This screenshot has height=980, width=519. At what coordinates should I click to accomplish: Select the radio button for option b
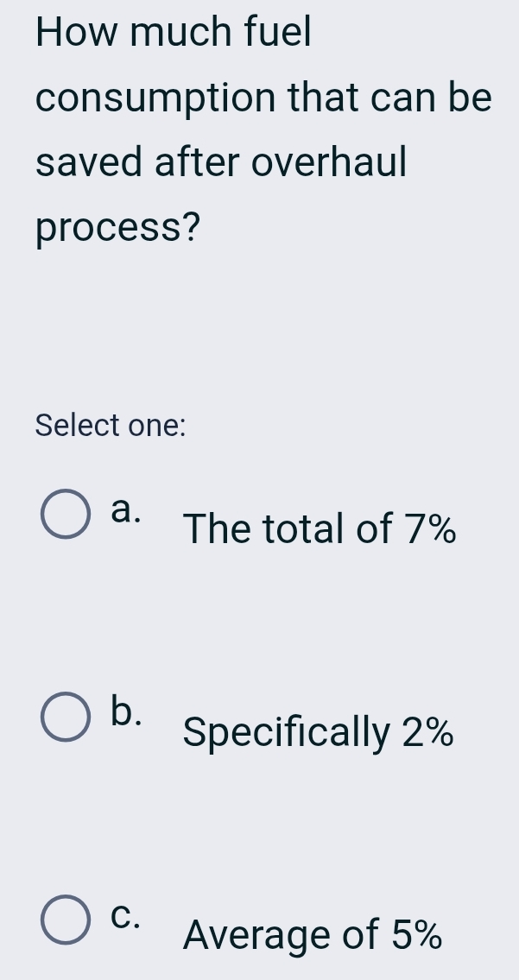66,718
